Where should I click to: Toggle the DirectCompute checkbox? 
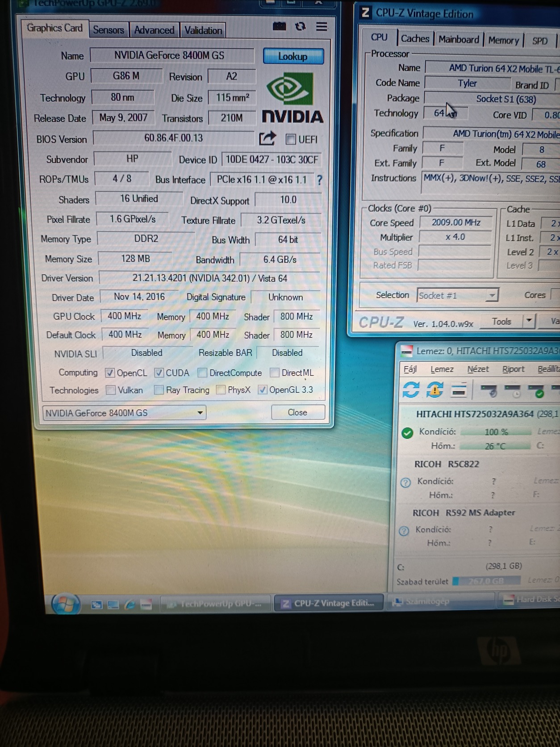coord(202,373)
